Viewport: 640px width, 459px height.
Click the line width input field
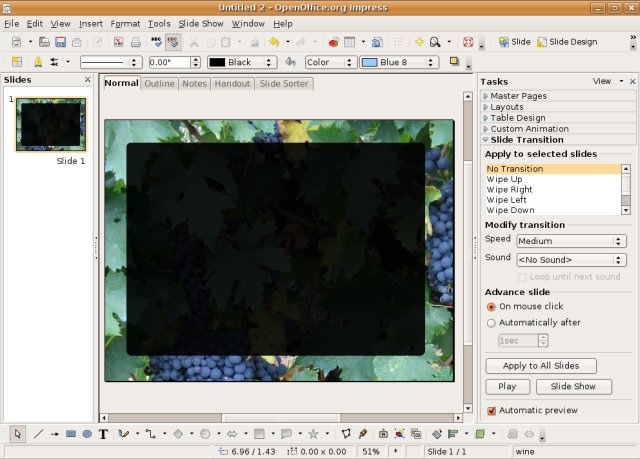point(169,62)
